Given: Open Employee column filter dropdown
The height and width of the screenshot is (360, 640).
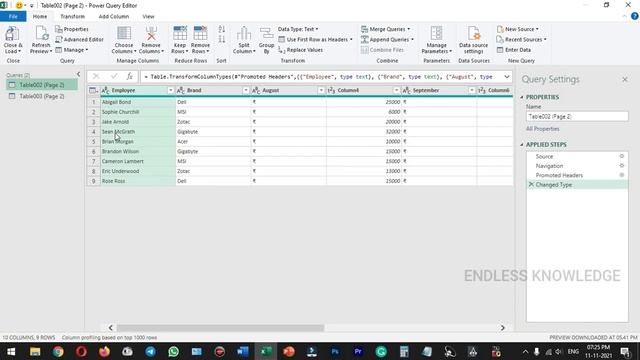Looking at the screenshot, I should (x=171, y=90).
